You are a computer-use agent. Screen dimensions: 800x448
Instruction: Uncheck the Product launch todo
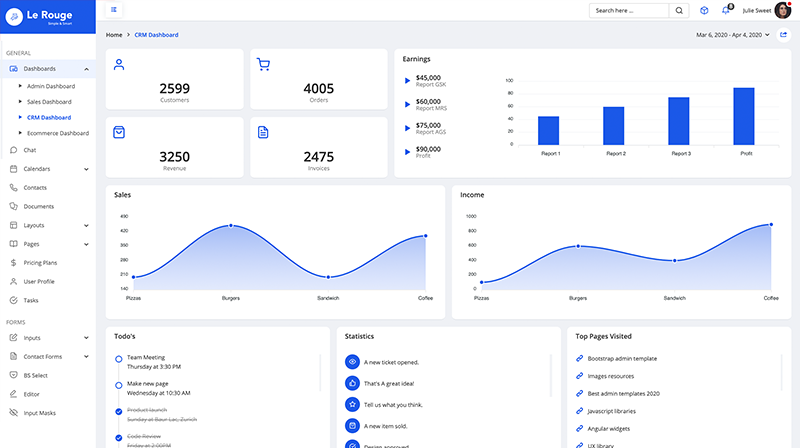coord(119,411)
